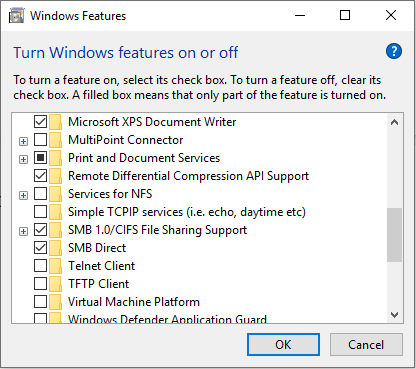Close the Windows Features window
The image size is (416, 369).
click(391, 15)
